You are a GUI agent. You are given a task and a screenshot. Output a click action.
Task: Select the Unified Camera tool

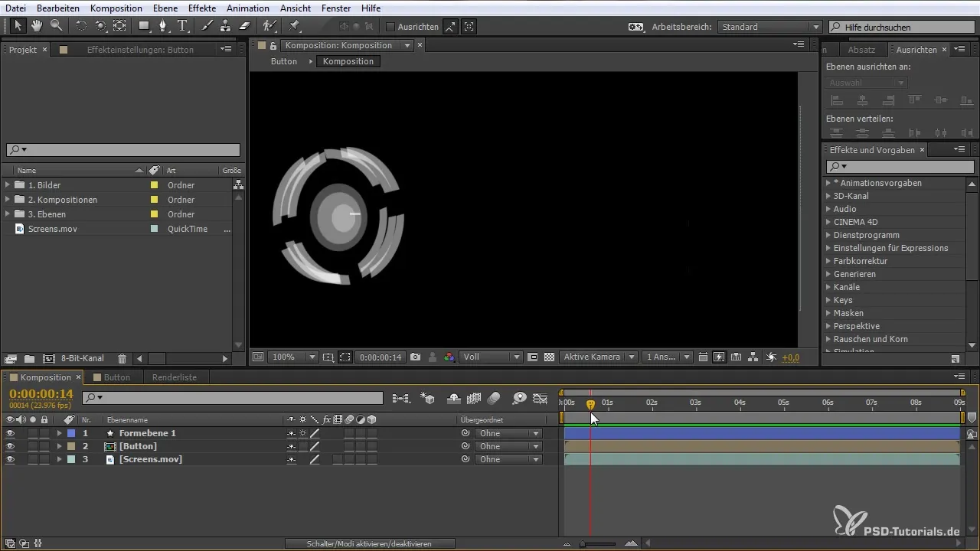pyautogui.click(x=100, y=26)
